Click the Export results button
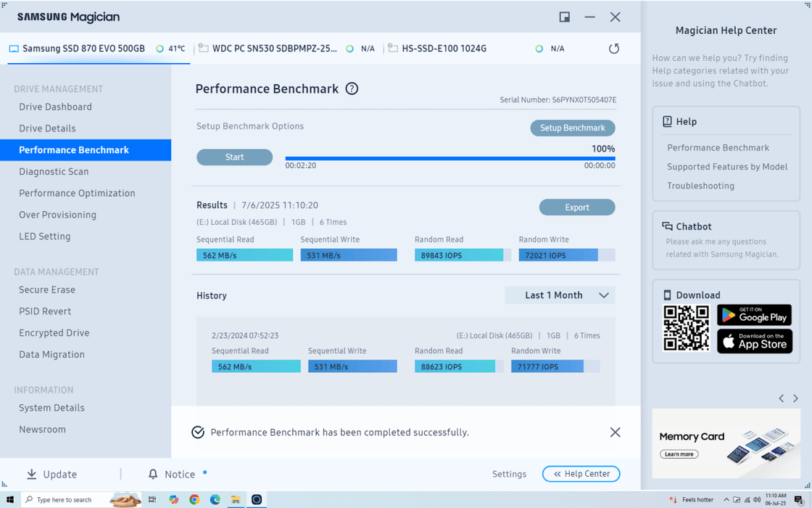812x508 pixels. [576, 208]
